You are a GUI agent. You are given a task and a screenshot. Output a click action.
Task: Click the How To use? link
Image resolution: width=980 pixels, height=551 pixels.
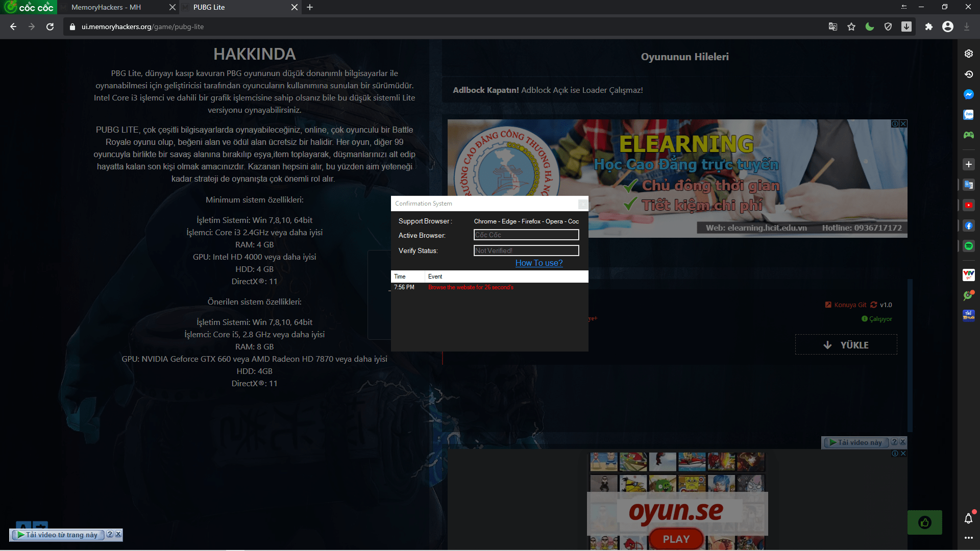(539, 263)
